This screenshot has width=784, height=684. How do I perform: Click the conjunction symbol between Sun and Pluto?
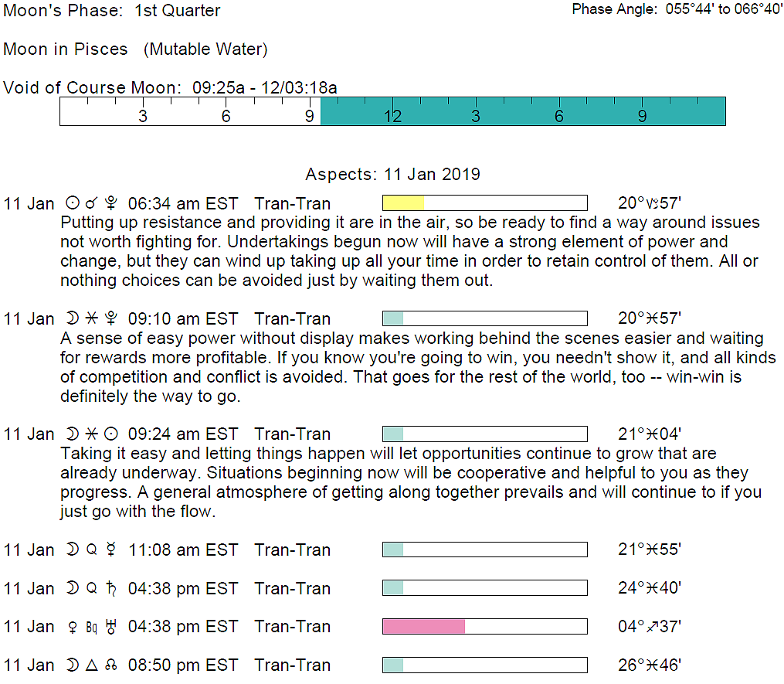coord(91,204)
